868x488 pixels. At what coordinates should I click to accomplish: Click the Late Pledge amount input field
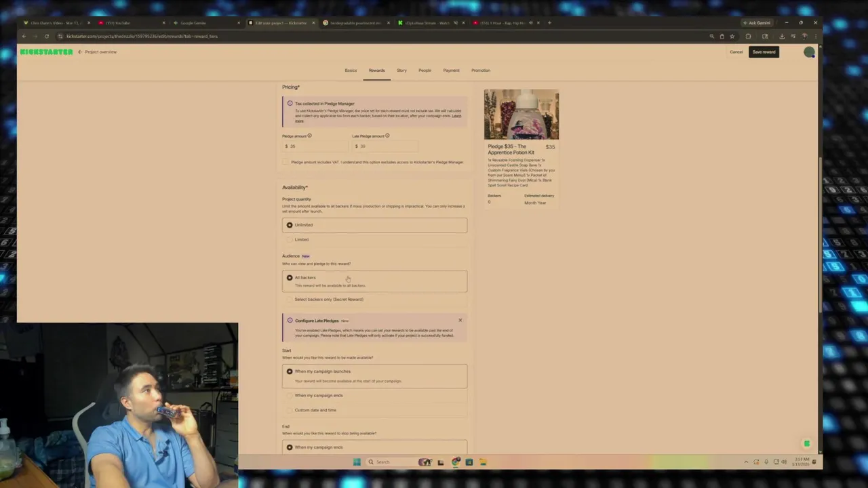pyautogui.click(x=384, y=146)
